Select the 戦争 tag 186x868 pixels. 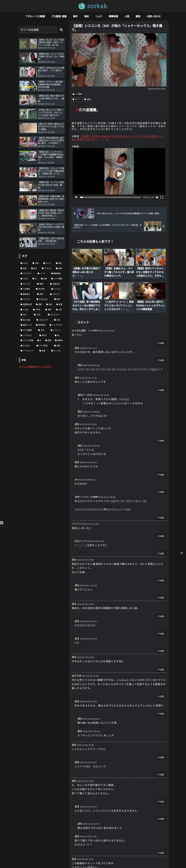(59, 263)
